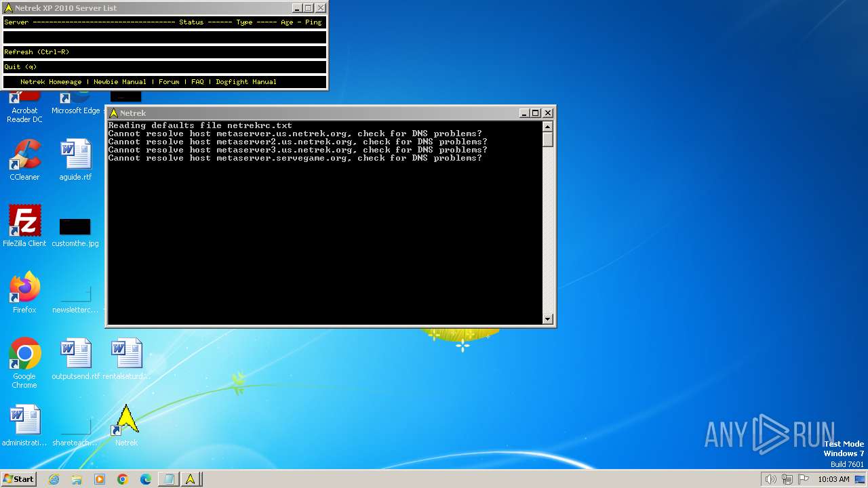
Task: Click the Netrek console scrollbar up arrow
Action: point(548,126)
